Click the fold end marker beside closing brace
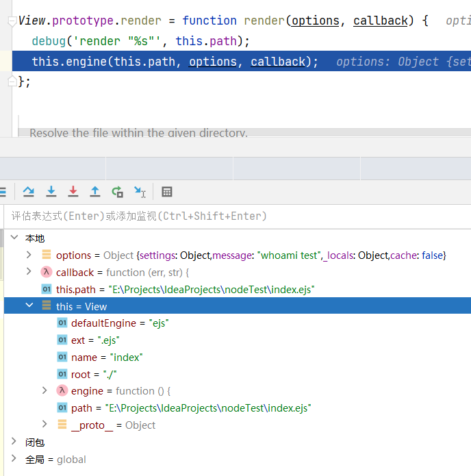The image size is (471, 476). [x=12, y=82]
